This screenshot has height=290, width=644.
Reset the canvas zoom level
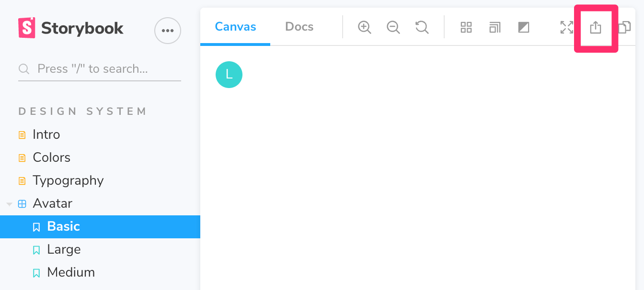click(422, 27)
